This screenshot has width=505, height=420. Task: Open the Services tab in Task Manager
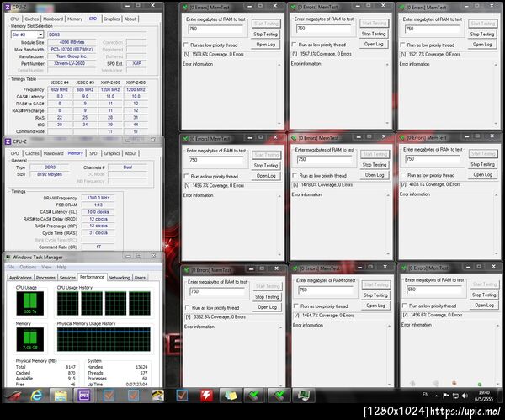tap(67, 278)
